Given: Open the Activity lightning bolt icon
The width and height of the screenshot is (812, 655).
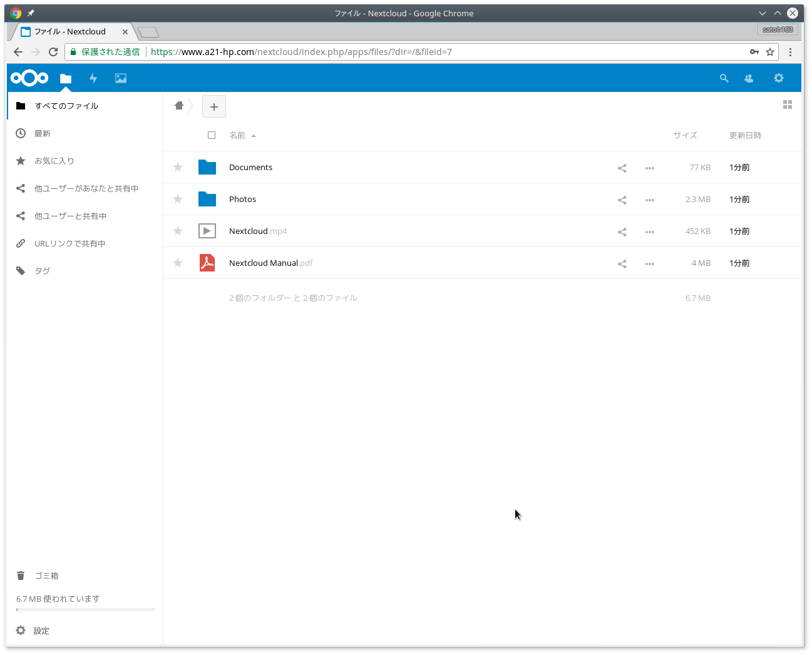Looking at the screenshot, I should point(93,78).
